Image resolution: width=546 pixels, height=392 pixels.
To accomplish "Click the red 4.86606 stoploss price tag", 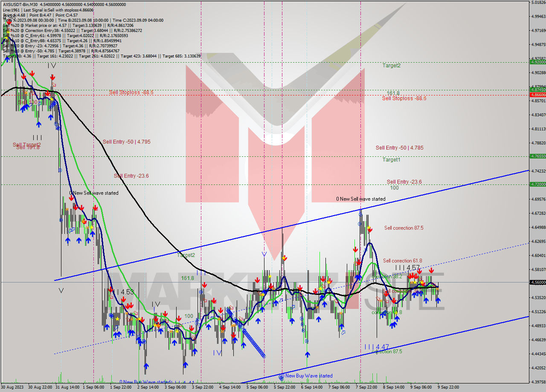I will 537,95.
